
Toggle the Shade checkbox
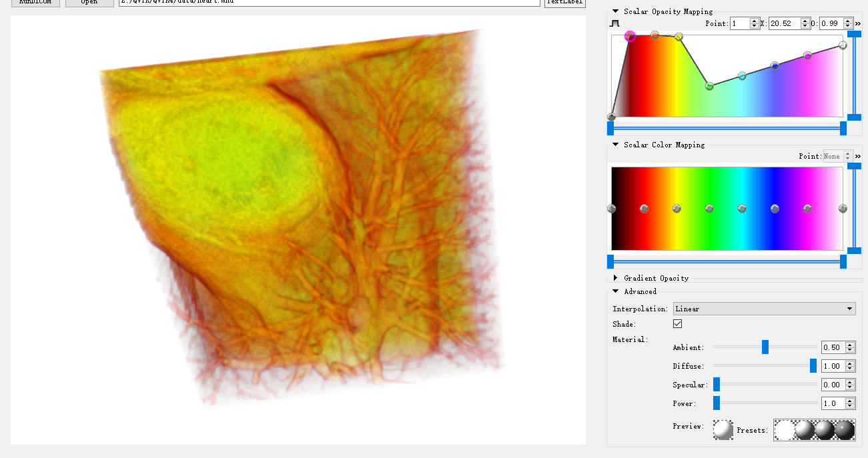click(678, 324)
